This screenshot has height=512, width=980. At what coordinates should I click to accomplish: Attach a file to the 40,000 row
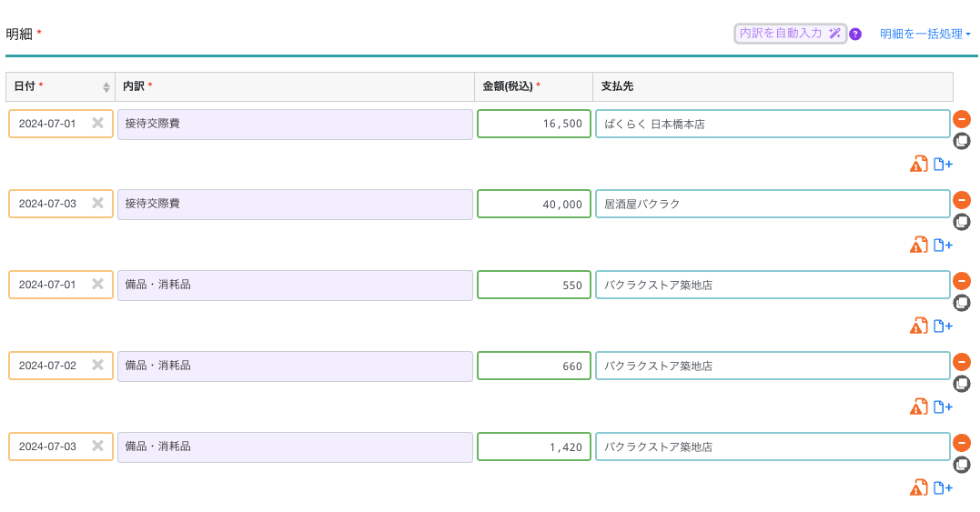coord(944,245)
